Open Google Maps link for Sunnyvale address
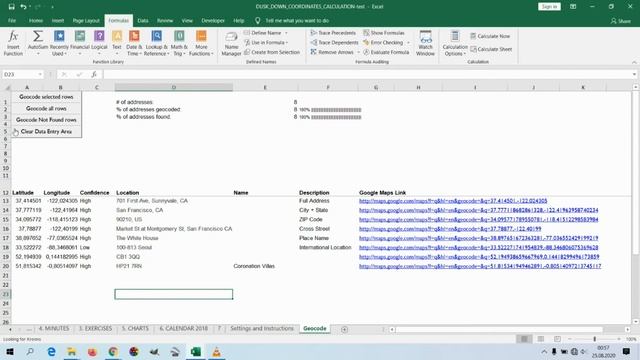 point(453,201)
